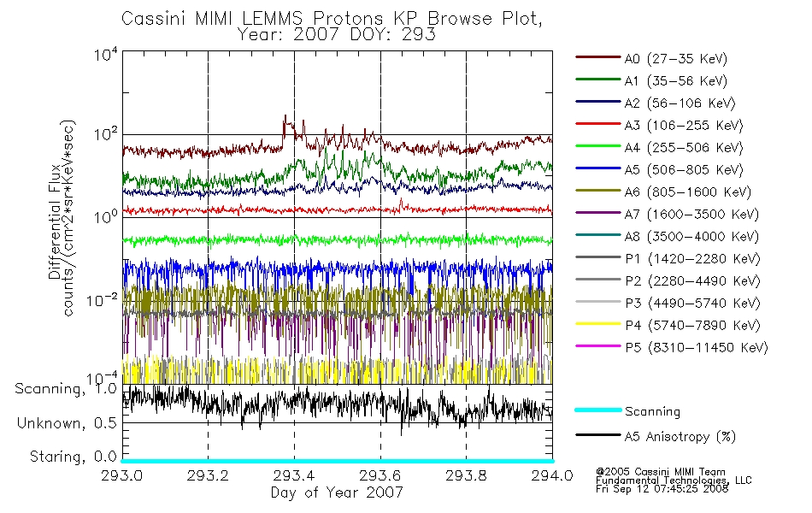Click the olive A6 legend line
The height and width of the screenshot is (513, 812).
pyautogui.click(x=598, y=191)
